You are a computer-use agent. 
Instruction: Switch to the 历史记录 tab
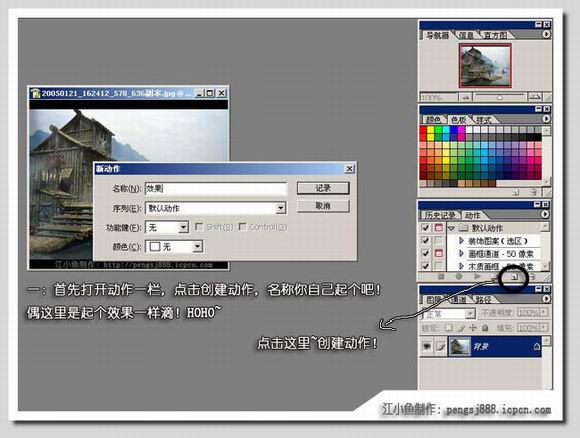coord(440,215)
